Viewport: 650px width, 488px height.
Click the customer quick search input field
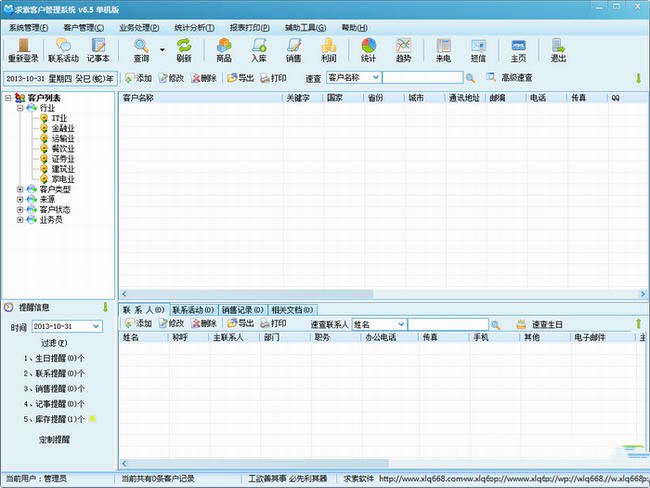[422, 78]
